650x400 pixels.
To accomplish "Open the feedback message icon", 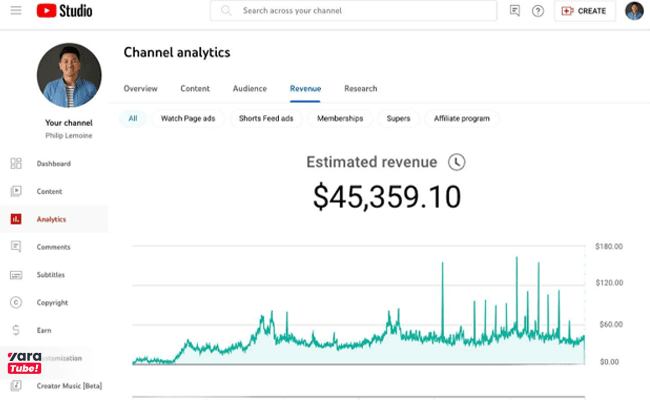I will [514, 11].
